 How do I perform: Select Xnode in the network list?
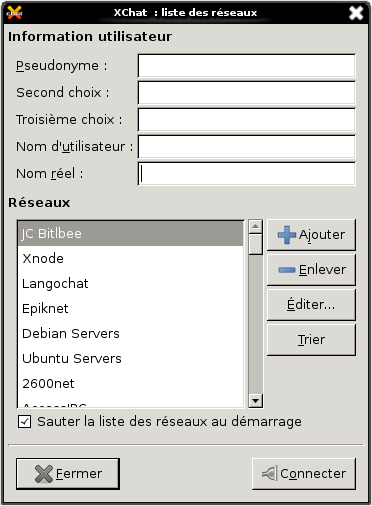coord(131,259)
